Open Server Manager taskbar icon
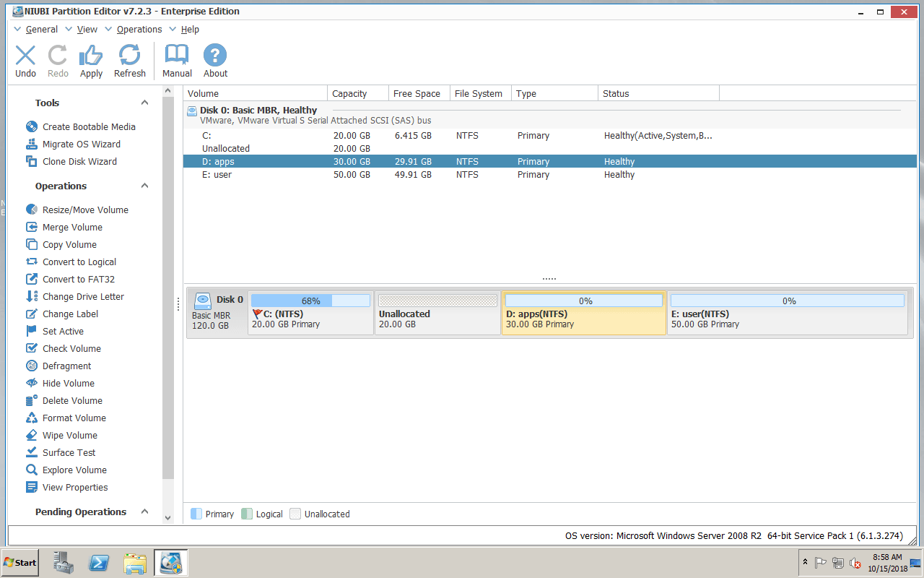The image size is (924, 578). click(x=64, y=563)
